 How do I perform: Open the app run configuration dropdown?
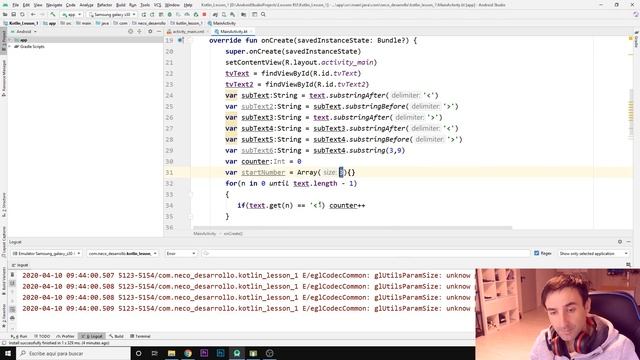coord(71,14)
